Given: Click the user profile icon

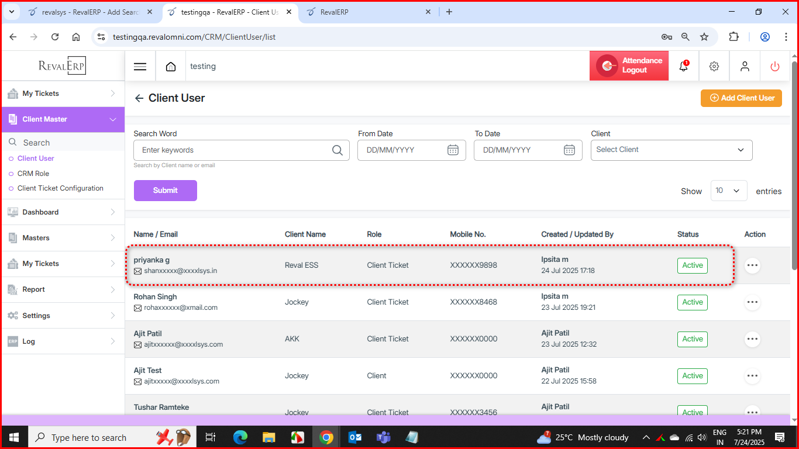Looking at the screenshot, I should [744, 67].
